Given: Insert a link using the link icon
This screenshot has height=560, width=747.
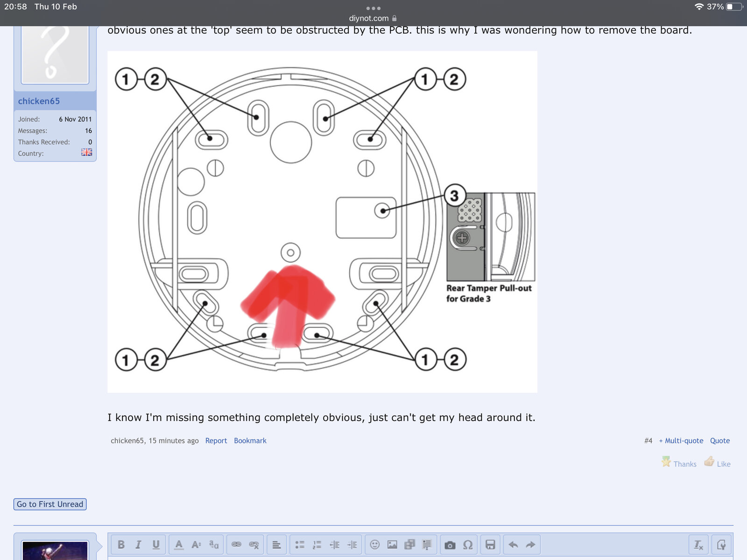Looking at the screenshot, I should (236, 544).
